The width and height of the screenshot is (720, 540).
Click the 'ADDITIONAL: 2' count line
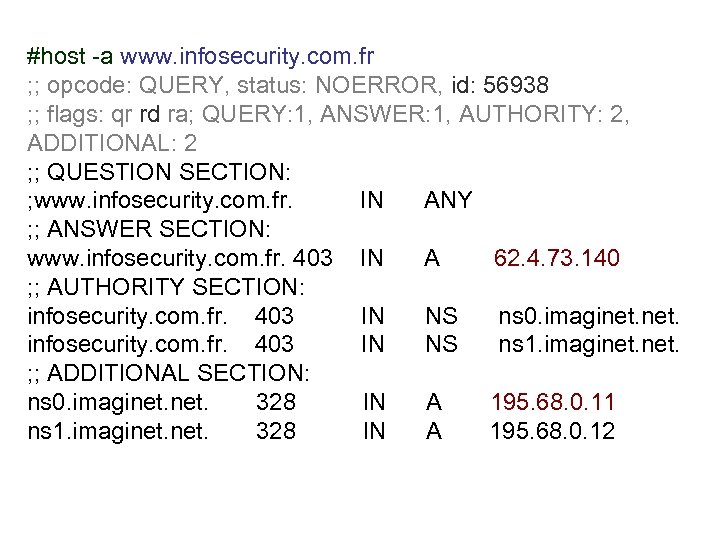[x=112, y=143]
